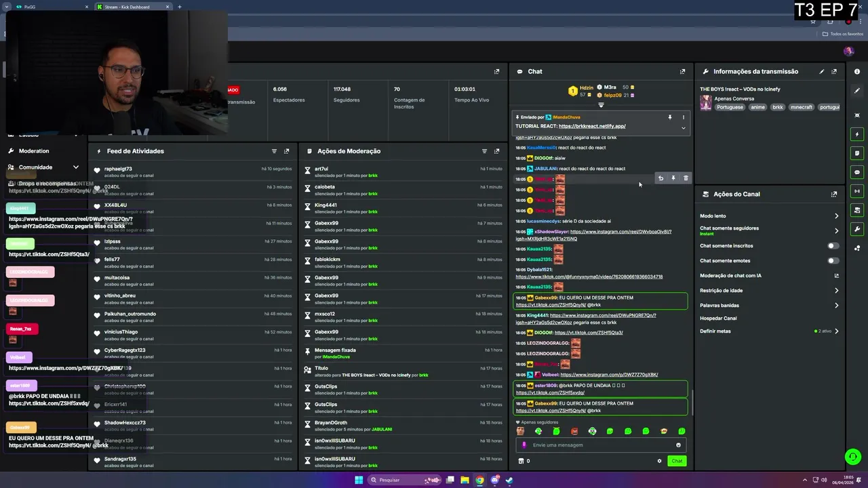This screenshot has height=488, width=868.
Task: Expand Palavras banidas settings
Action: tap(836, 306)
